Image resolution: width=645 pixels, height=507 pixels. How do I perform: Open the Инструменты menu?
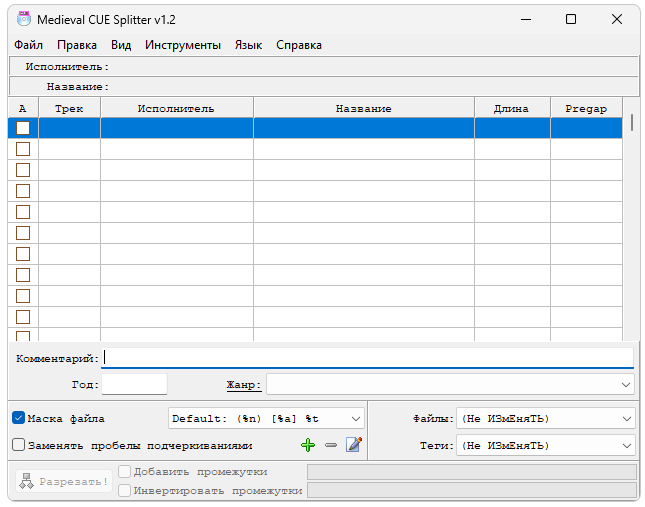pos(183,45)
